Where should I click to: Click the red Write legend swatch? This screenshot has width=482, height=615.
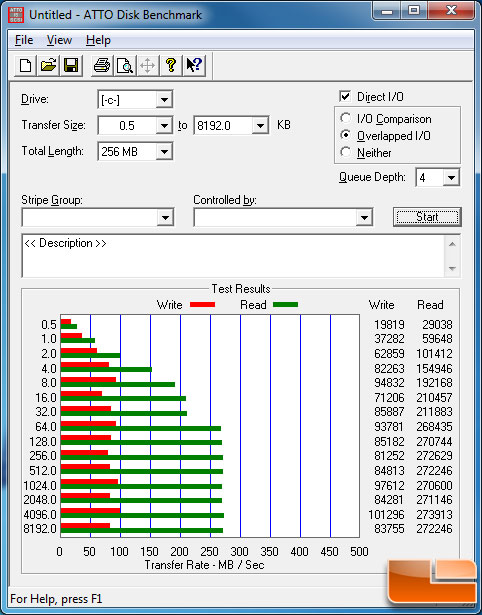202,304
